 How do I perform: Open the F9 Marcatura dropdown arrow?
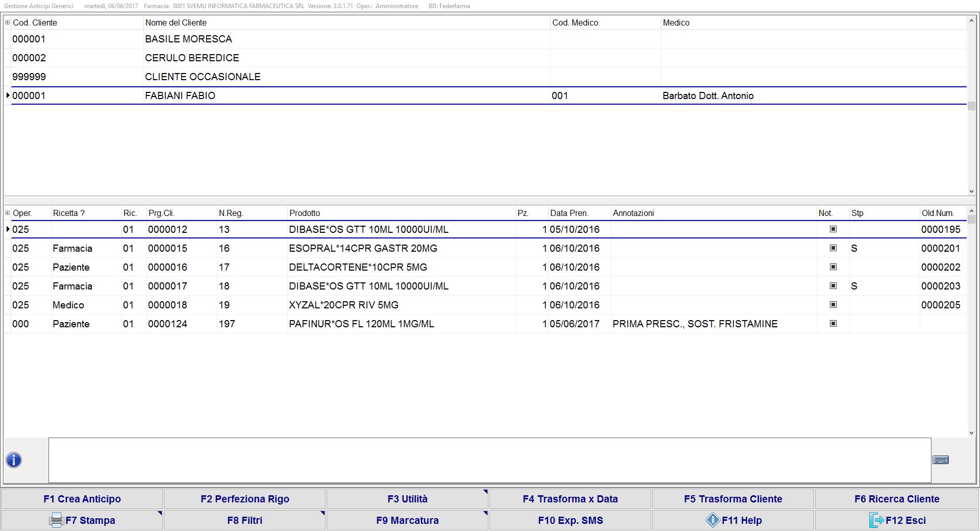point(485,513)
